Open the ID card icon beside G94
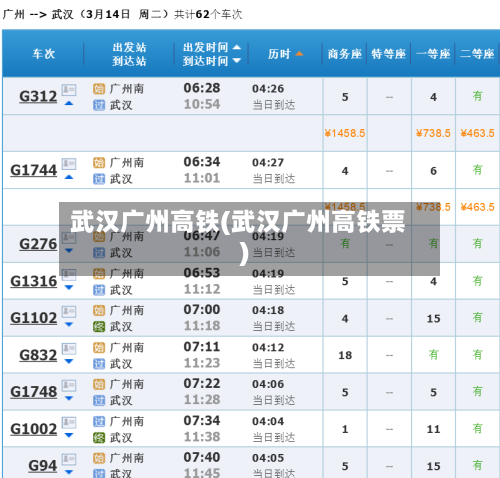 tap(69, 459)
